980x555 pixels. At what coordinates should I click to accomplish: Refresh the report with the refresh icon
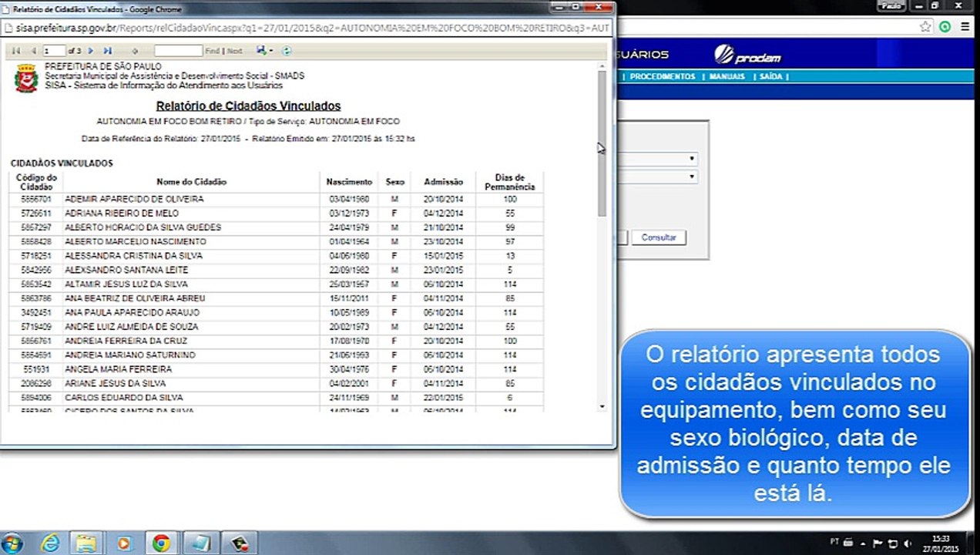coord(287,51)
